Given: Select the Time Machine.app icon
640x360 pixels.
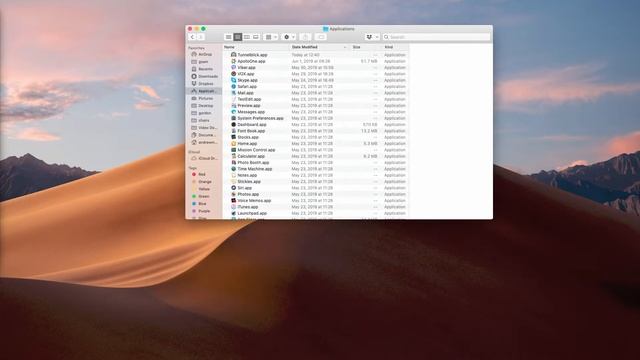Looking at the screenshot, I should 233,169.
